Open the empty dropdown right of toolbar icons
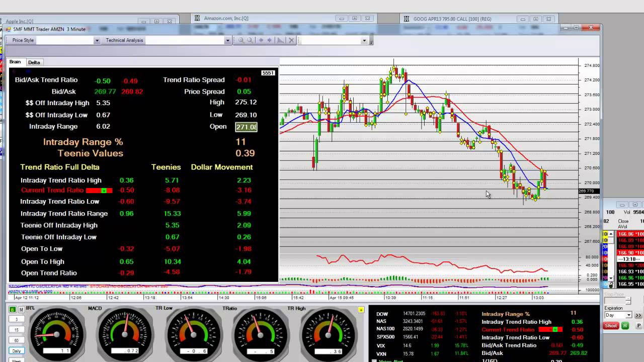The width and height of the screenshot is (644, 362). pyautogui.click(x=364, y=41)
